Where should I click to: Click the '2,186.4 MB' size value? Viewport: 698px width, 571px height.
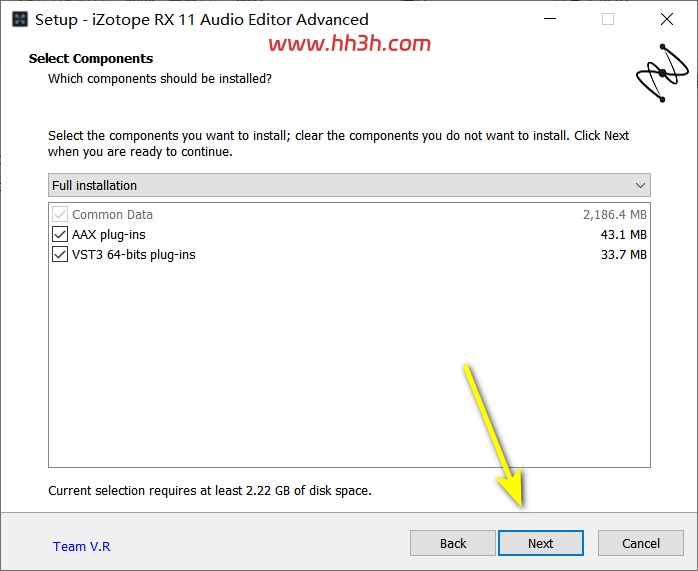615,215
